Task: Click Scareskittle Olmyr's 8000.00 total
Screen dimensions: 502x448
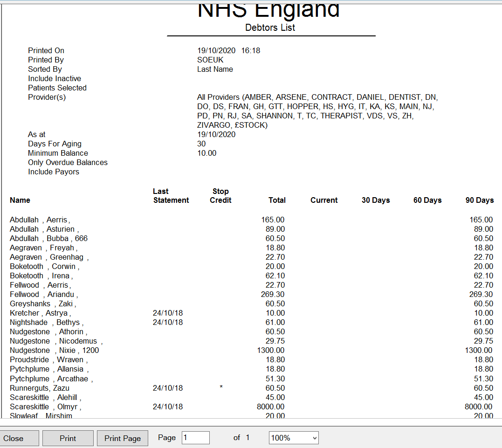Action: coord(270,407)
